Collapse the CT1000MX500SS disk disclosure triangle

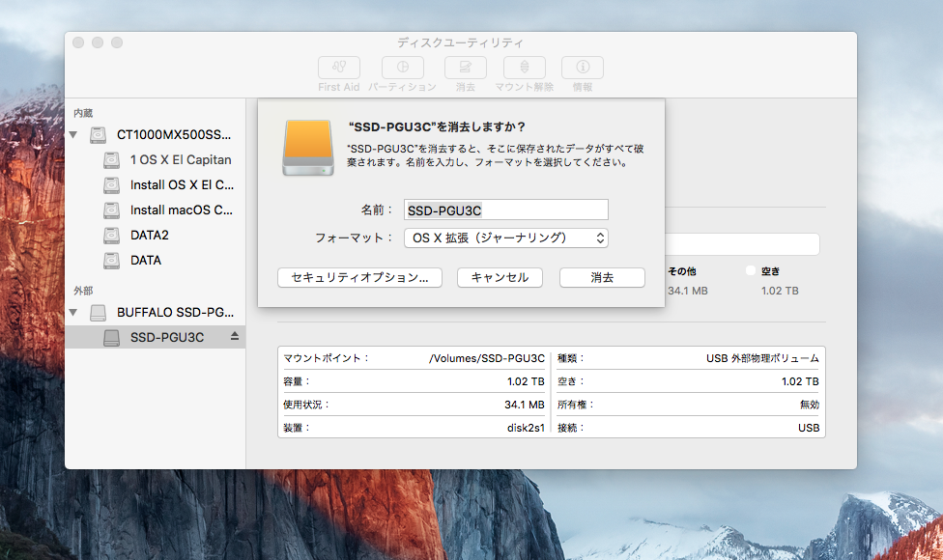click(x=74, y=135)
